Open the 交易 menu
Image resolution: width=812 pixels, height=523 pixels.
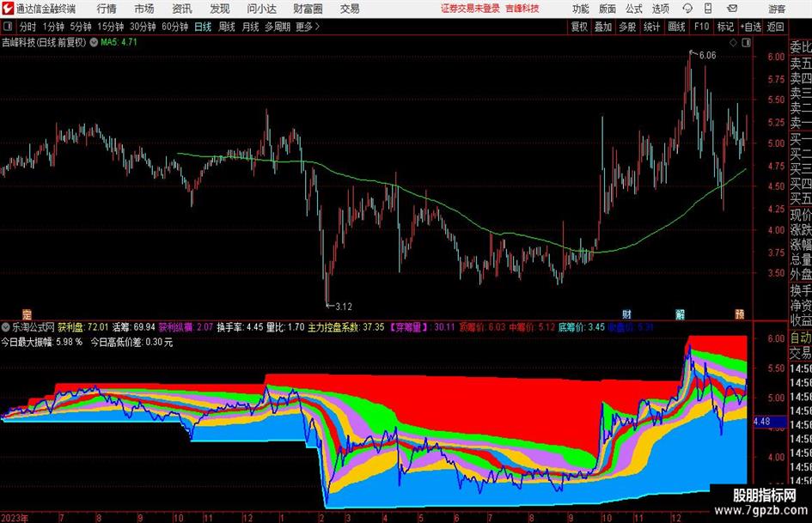click(x=350, y=9)
